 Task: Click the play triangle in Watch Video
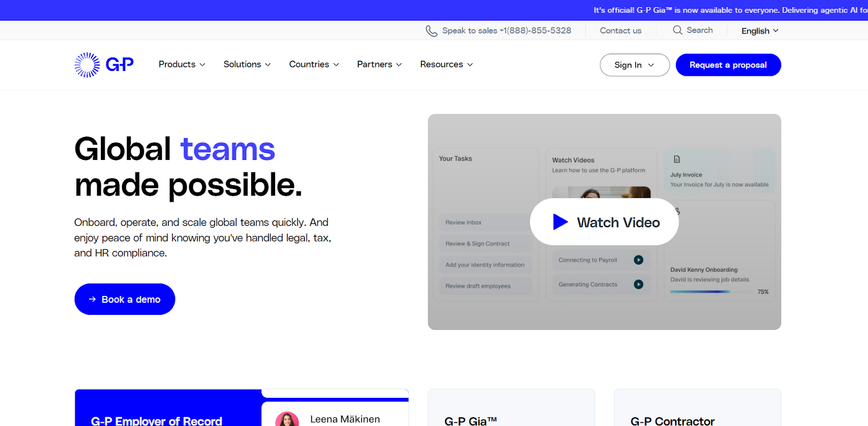pos(560,222)
